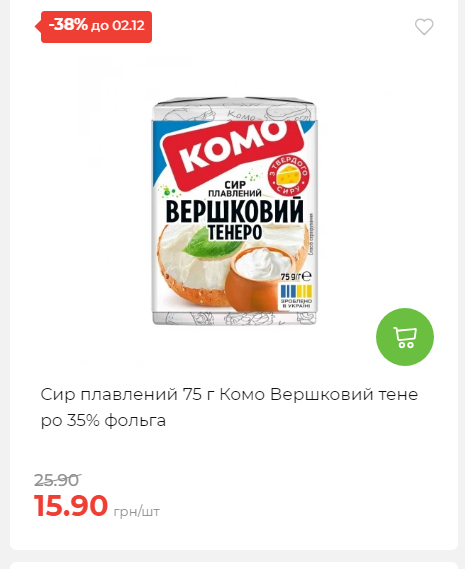The width and height of the screenshot is (465, 569).
Task: Click 'до 02.12' promo end date
Action: pos(118,26)
